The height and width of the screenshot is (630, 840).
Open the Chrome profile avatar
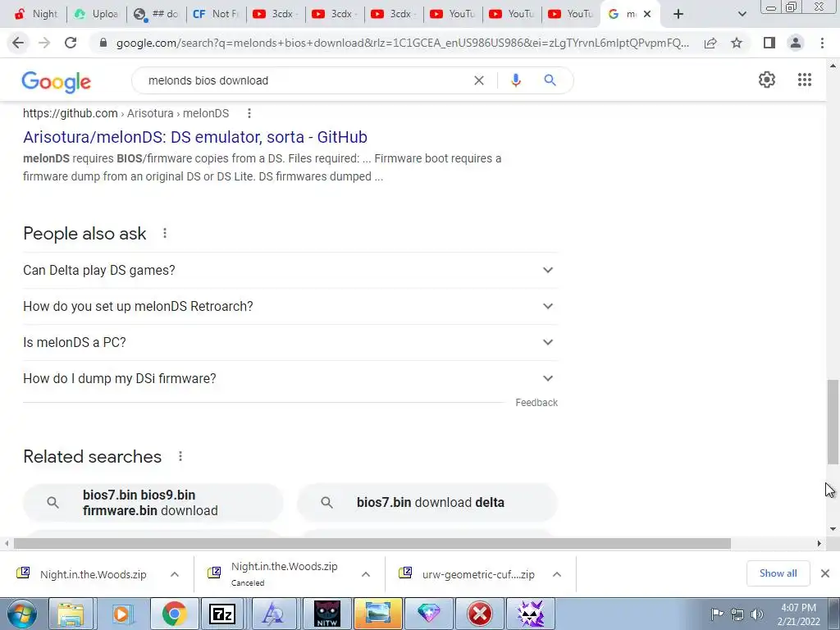(796, 43)
